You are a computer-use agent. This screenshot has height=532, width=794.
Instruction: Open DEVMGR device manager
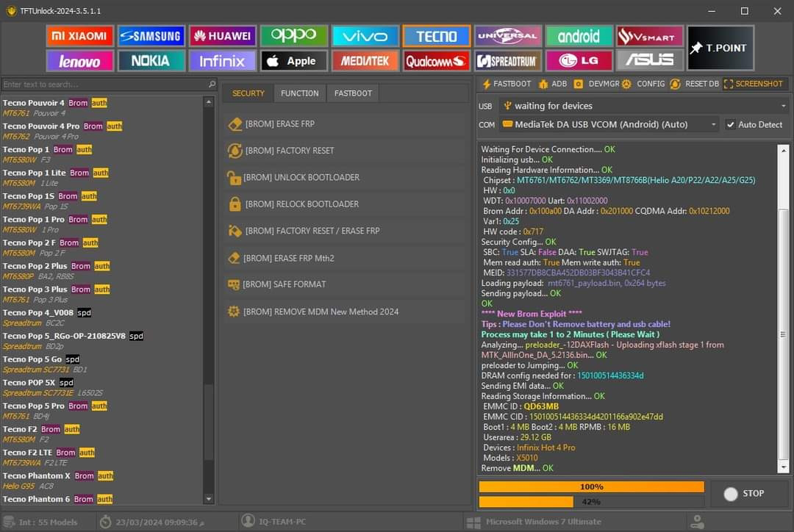click(596, 84)
